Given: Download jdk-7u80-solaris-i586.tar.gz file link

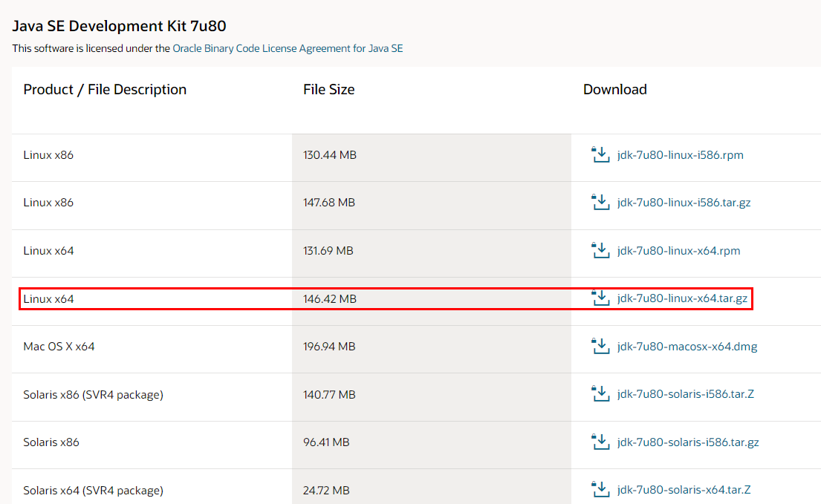Looking at the screenshot, I should pyautogui.click(x=688, y=442).
